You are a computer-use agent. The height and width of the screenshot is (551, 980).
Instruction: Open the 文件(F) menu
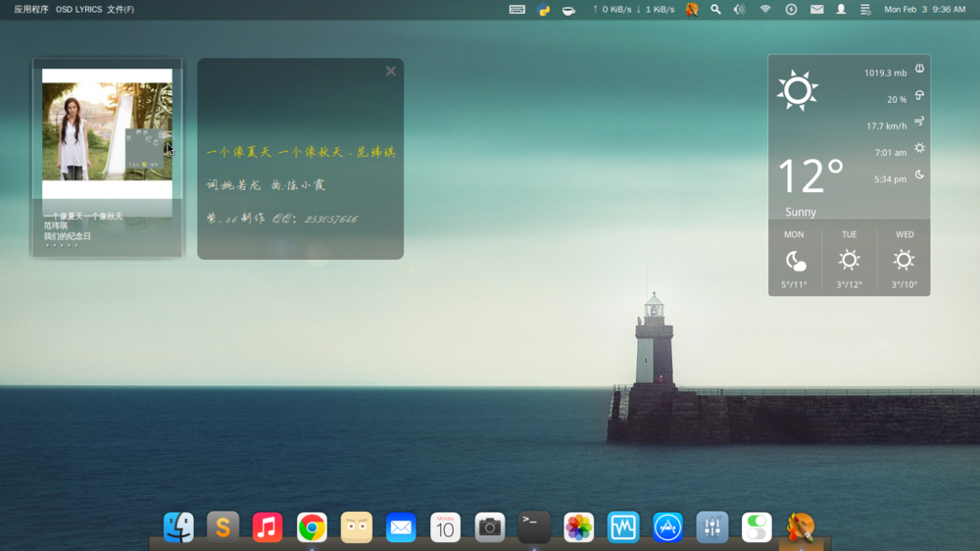coord(121,9)
